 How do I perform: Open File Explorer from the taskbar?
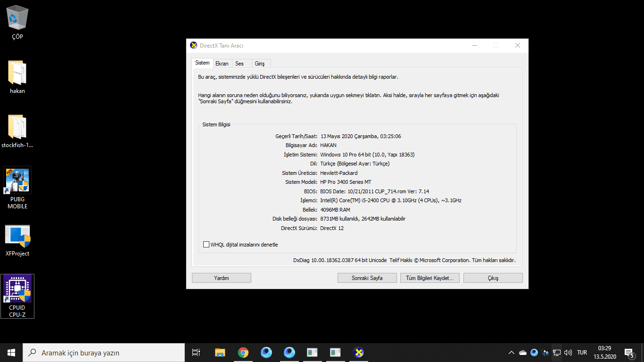[220, 353]
